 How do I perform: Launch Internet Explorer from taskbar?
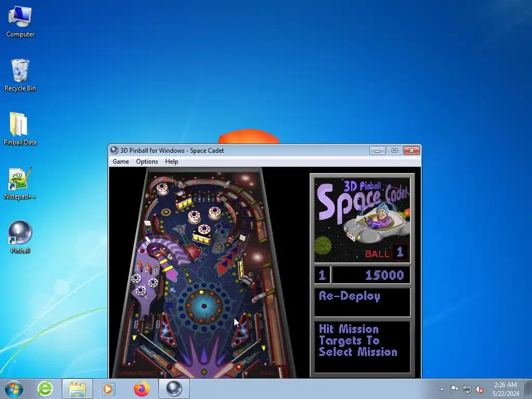(45, 389)
